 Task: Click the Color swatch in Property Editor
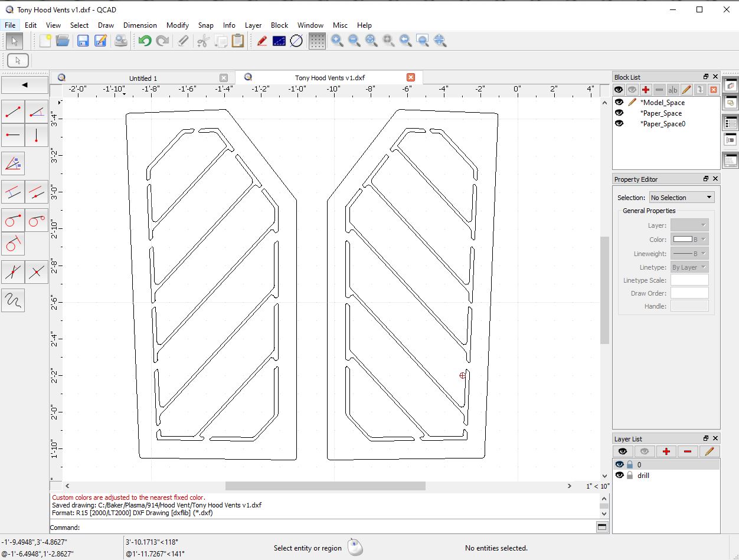coord(683,240)
